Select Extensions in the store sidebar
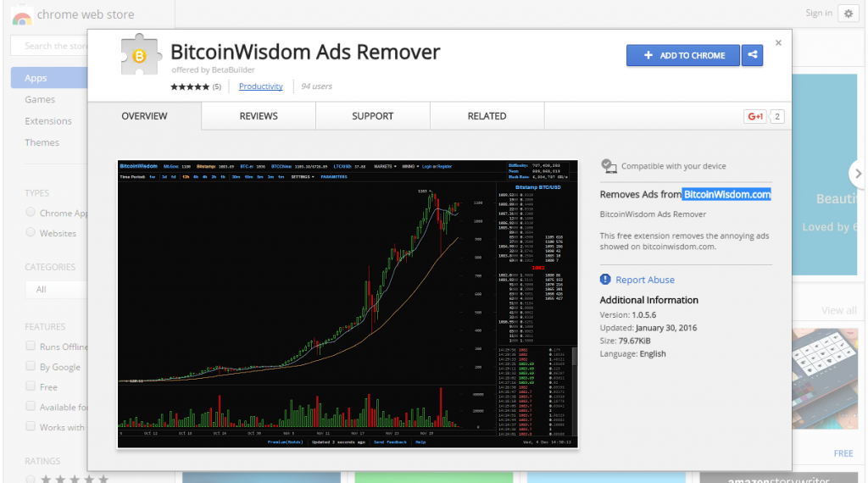Image resolution: width=868 pixels, height=483 pixels. 48,121
